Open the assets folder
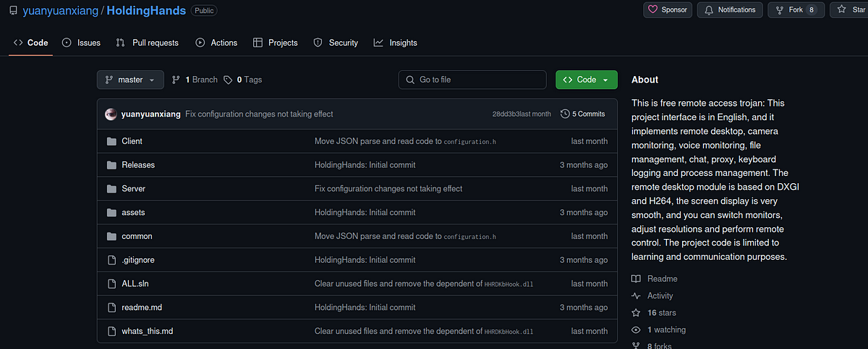 (x=133, y=213)
